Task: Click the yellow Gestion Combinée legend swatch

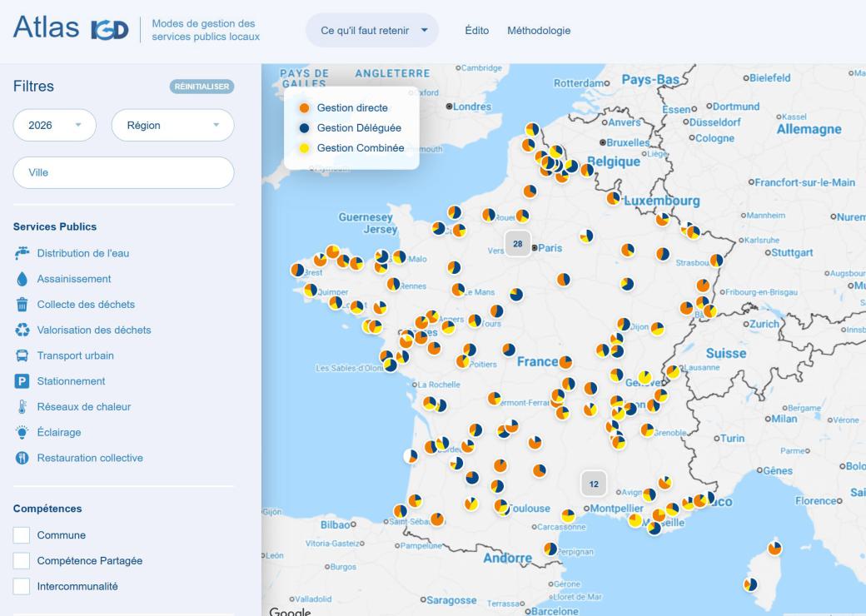Action: click(304, 148)
